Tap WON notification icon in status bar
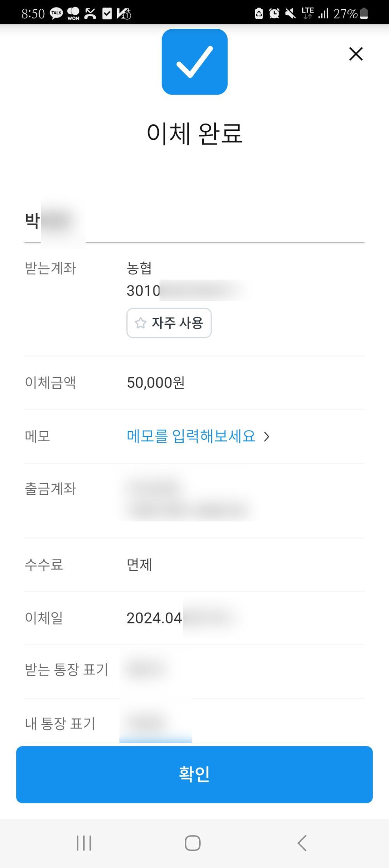Image resolution: width=389 pixels, height=868 pixels. (x=73, y=14)
